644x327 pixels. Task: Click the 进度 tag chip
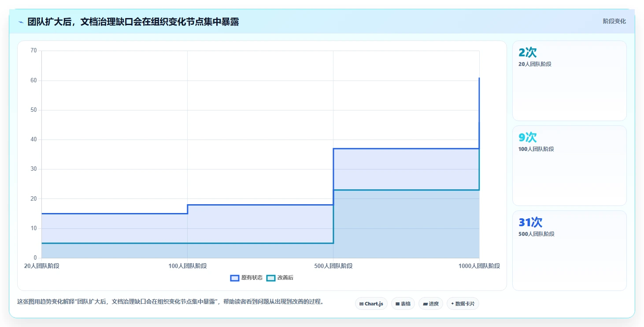pos(430,304)
